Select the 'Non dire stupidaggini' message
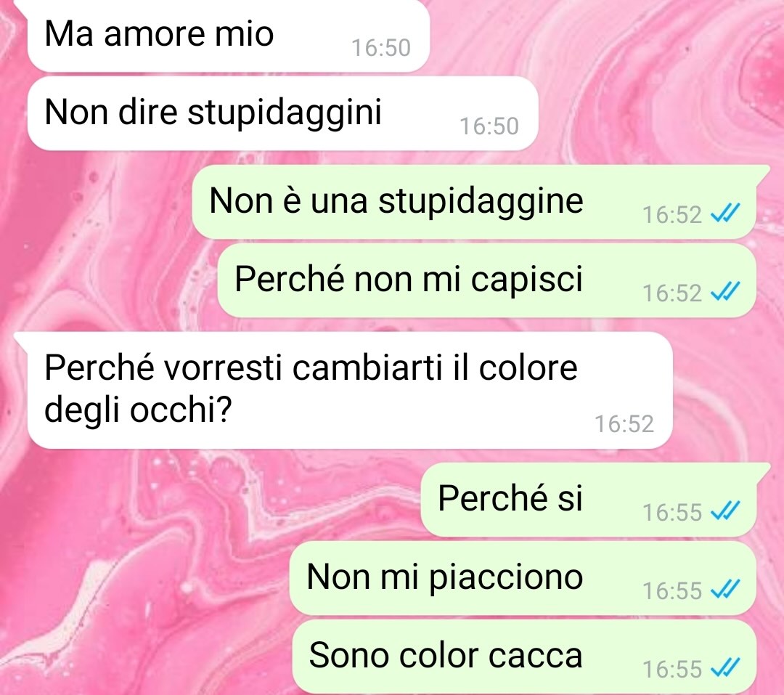The image size is (784, 695). point(282,113)
